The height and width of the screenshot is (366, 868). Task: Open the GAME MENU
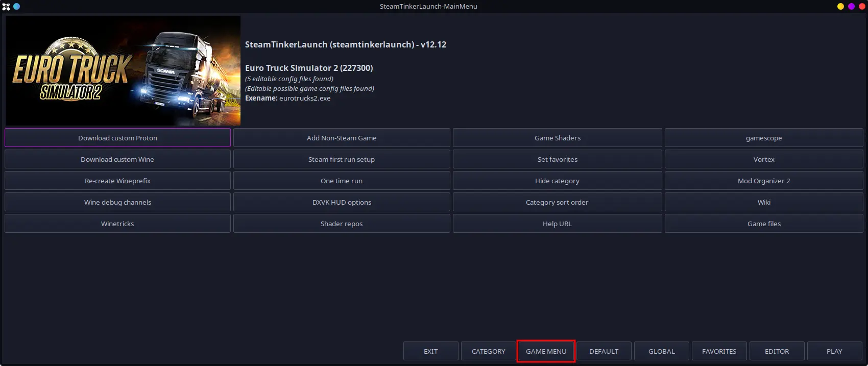coord(546,351)
